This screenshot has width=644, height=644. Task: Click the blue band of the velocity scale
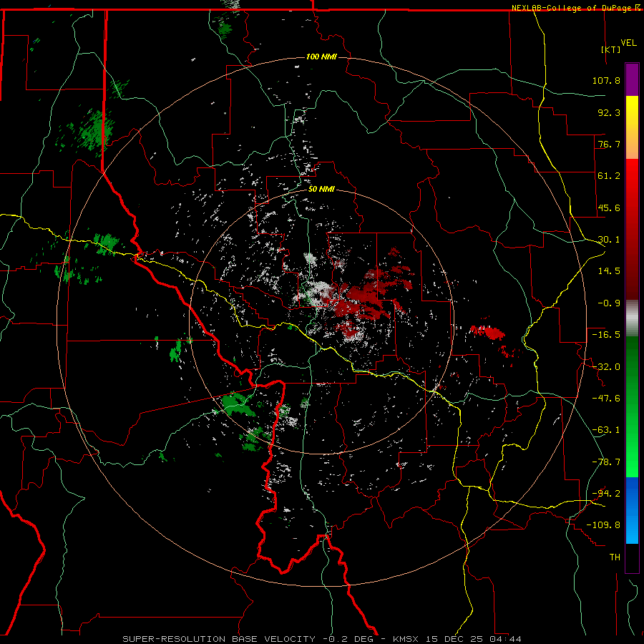click(x=632, y=510)
